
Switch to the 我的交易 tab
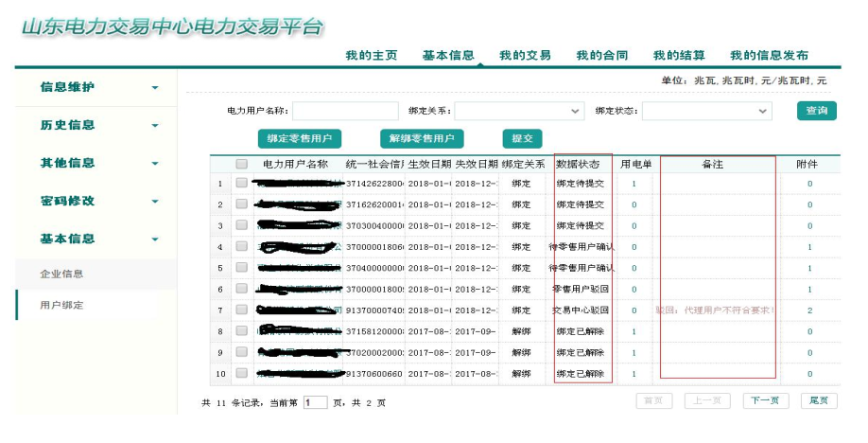pos(525,56)
